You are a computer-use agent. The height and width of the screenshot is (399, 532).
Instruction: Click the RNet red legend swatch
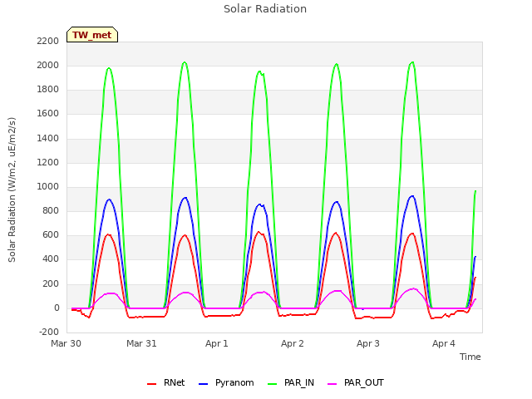click(151, 383)
